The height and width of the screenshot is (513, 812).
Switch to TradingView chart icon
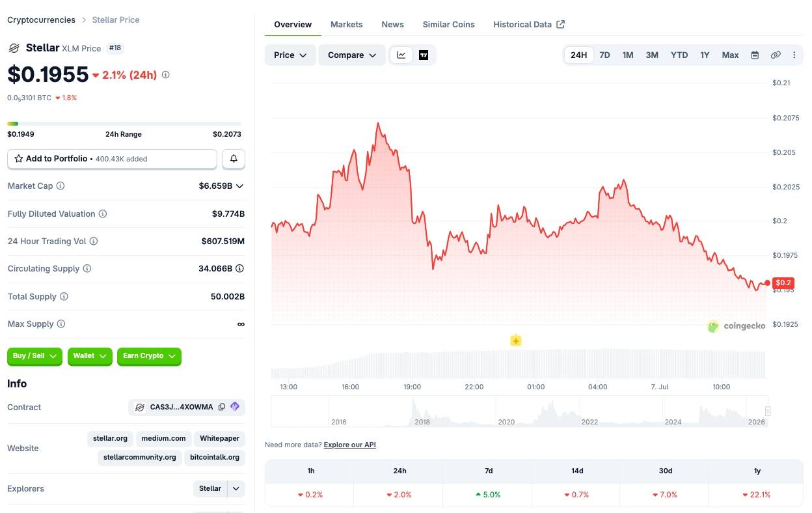coord(424,55)
